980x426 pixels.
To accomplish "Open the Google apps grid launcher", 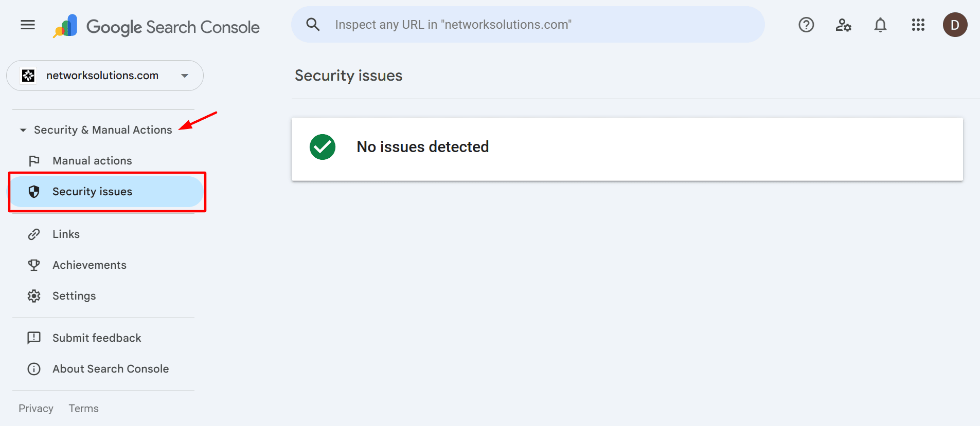I will pos(918,24).
